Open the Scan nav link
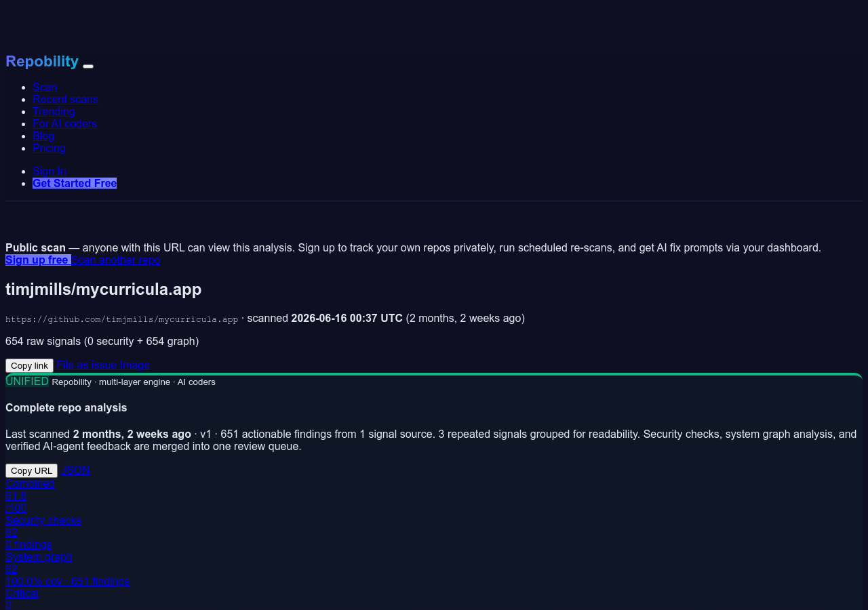868x610 pixels. (x=45, y=87)
